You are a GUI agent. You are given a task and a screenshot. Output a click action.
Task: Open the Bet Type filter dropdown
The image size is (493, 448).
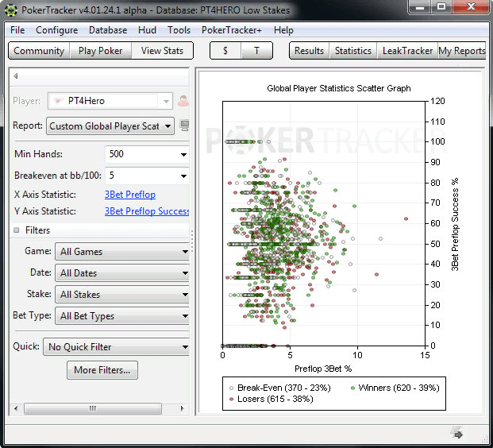[x=122, y=315]
